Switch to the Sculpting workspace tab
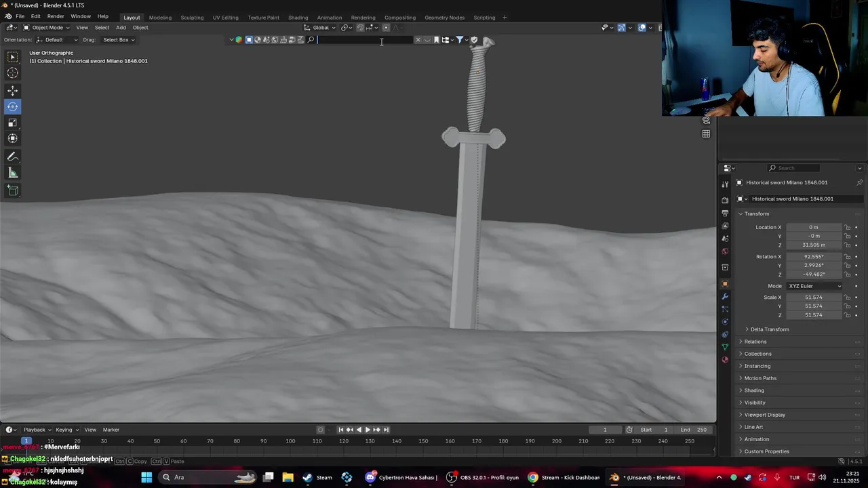This screenshot has width=868, height=488. [192, 18]
